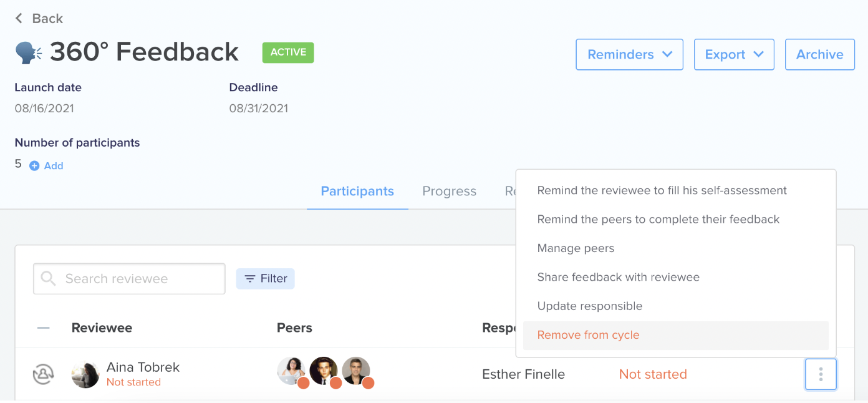Open the Filter options

(x=265, y=279)
